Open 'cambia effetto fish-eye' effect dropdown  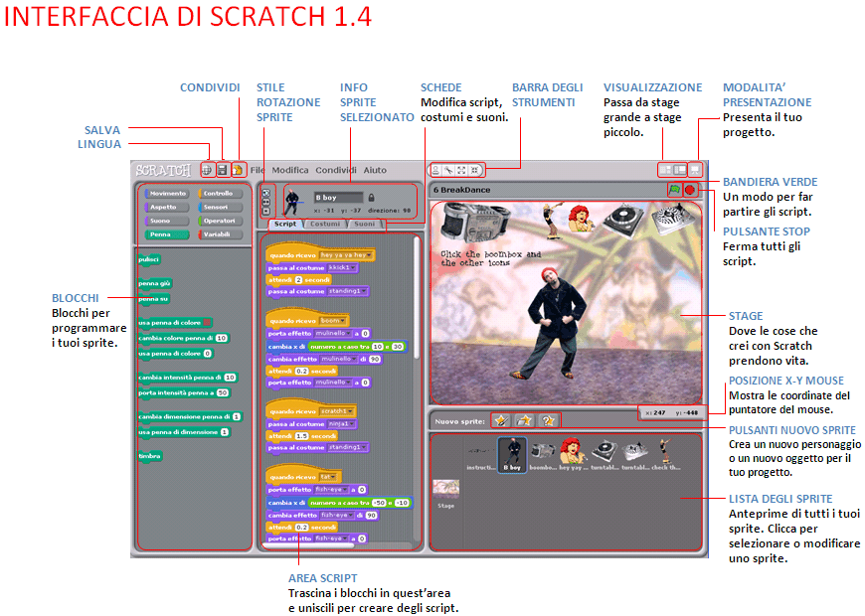pyautogui.click(x=337, y=515)
